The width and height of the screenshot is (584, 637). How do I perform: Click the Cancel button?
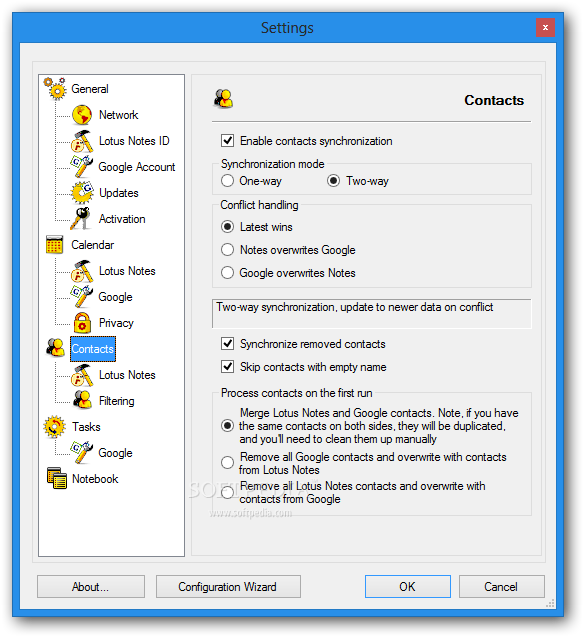click(x=501, y=586)
